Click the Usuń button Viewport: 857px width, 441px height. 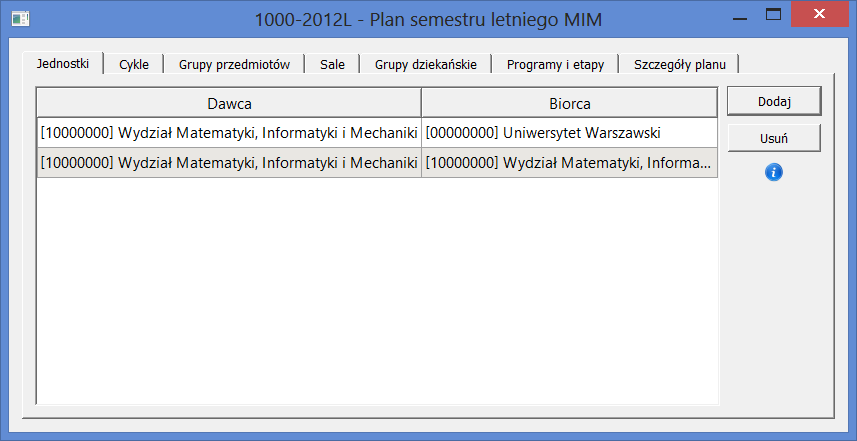(774, 138)
